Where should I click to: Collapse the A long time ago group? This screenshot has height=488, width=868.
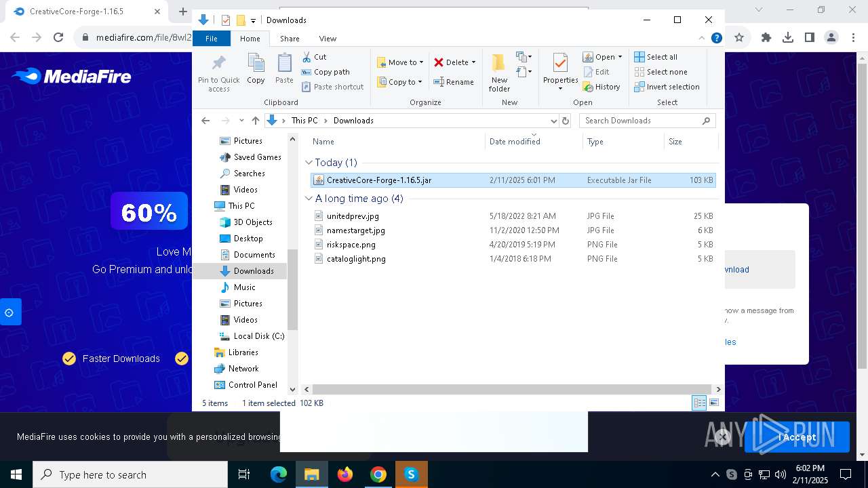(x=309, y=199)
